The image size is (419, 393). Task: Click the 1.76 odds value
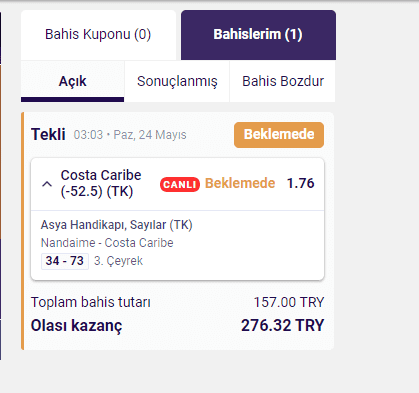coord(301,183)
